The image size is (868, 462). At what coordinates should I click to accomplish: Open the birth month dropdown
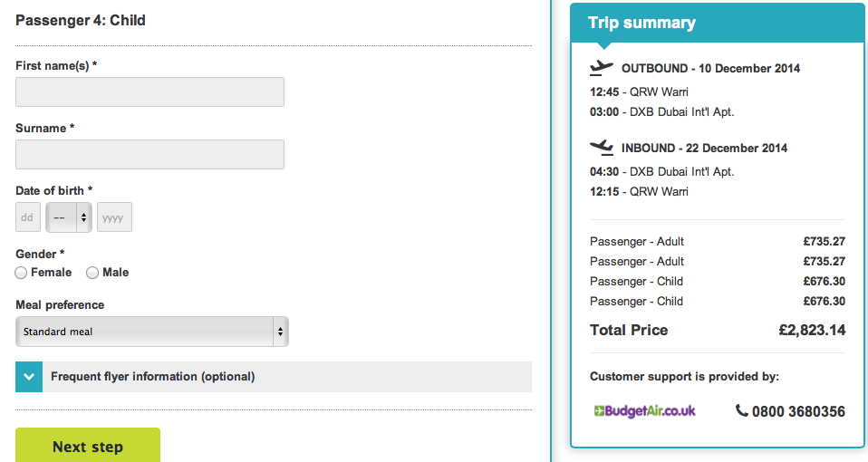coord(69,217)
